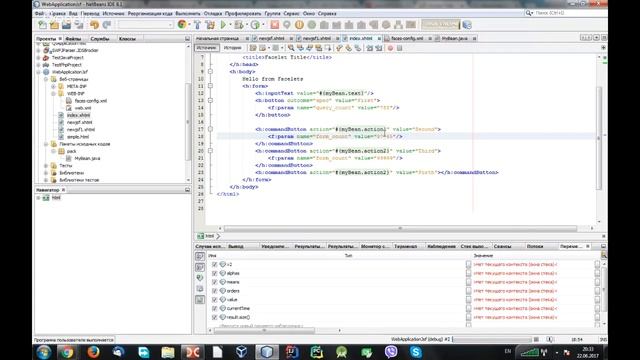The width and height of the screenshot is (640, 360).
Task: Click the editor horizontal scrollbar
Action: (x=400, y=229)
